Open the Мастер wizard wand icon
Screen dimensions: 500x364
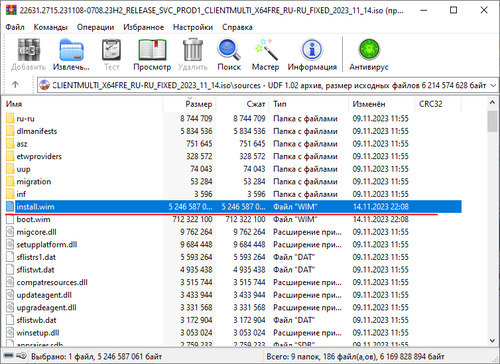265,50
